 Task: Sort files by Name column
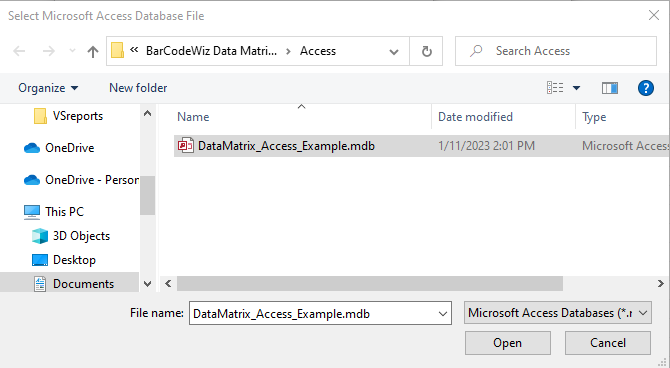pyautogui.click(x=193, y=117)
